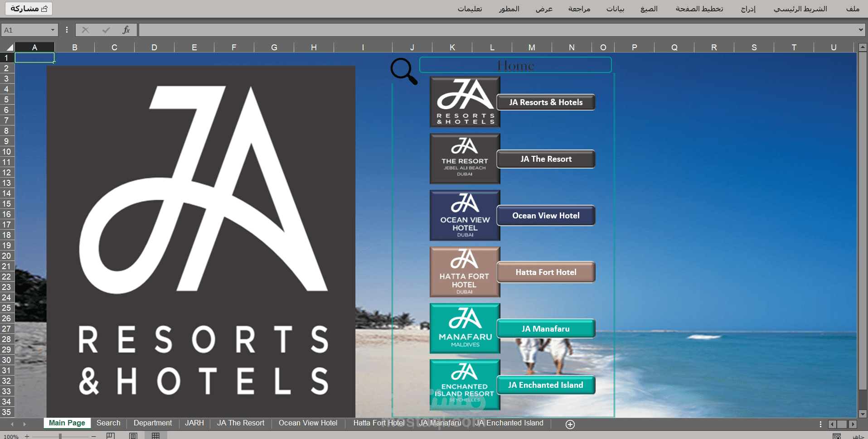The height and width of the screenshot is (439, 868).
Task: Click the cancel X icon in formula bar
Action: click(x=85, y=30)
